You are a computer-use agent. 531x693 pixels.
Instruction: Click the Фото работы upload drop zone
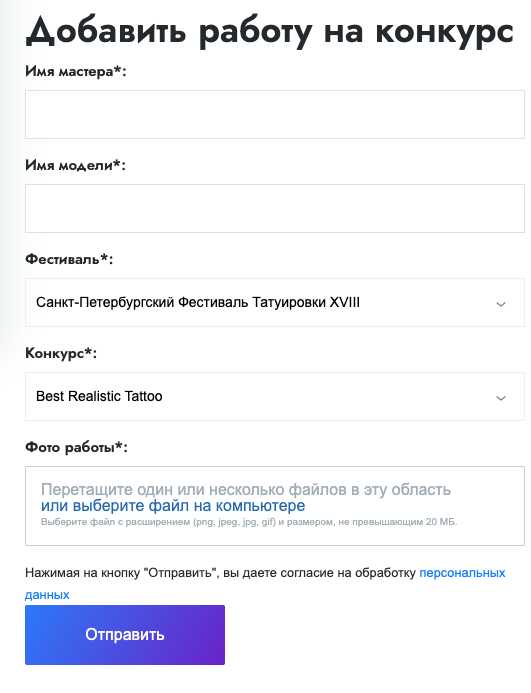pos(275,506)
